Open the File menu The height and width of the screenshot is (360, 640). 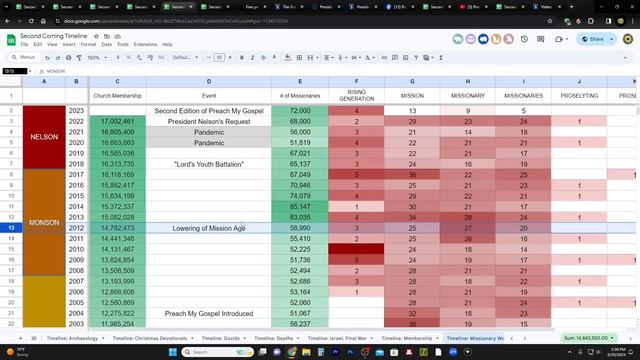[x=24, y=44]
